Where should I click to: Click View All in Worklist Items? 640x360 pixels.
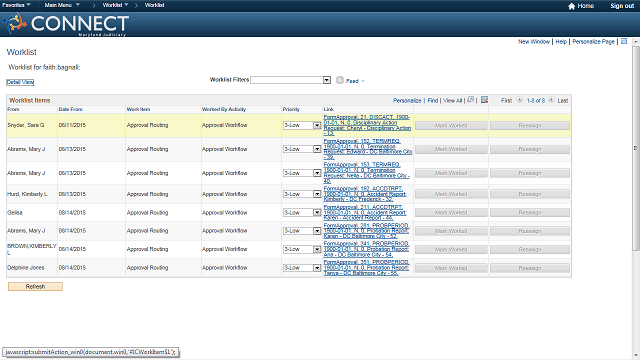(x=452, y=100)
